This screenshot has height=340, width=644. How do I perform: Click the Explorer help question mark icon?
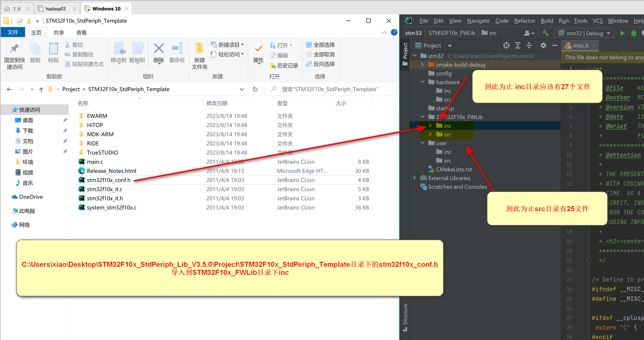(x=394, y=32)
